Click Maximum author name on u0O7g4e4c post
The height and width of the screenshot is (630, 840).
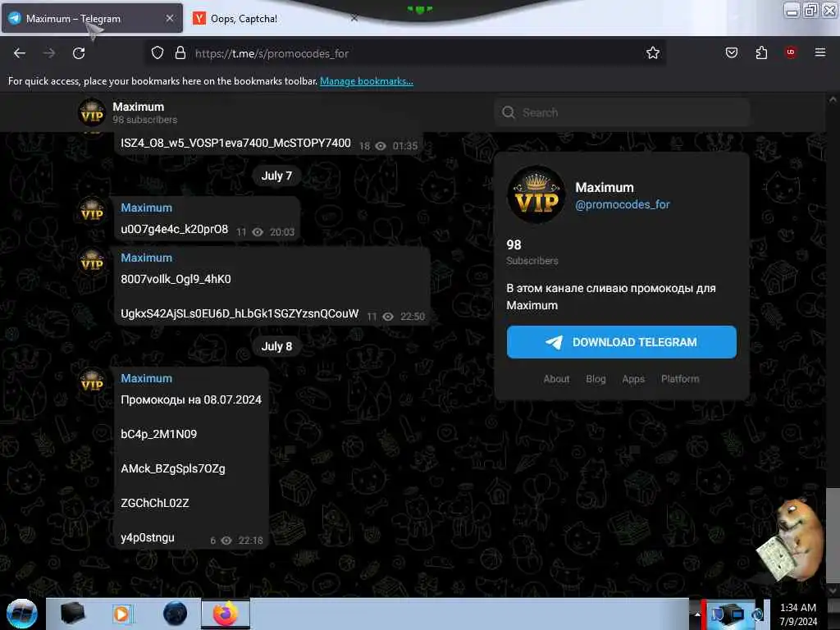(146, 208)
